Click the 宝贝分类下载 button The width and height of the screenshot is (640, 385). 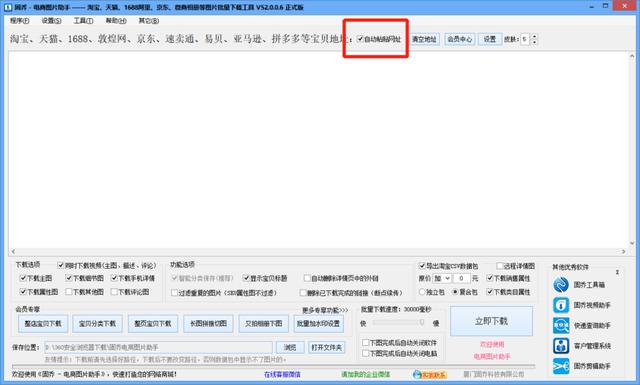click(x=97, y=323)
